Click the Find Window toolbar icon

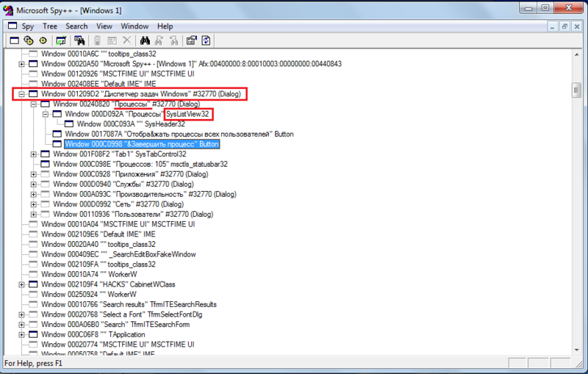click(79, 40)
